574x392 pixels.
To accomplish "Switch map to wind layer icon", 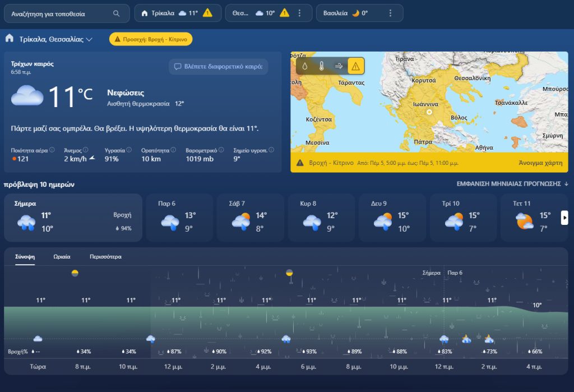I will coord(339,66).
